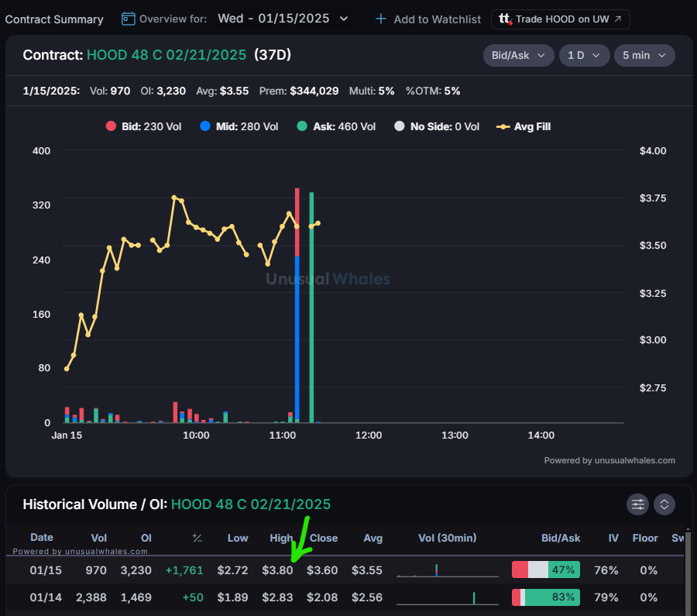Click the plus icon for Add to Watchlist

pyautogui.click(x=380, y=19)
